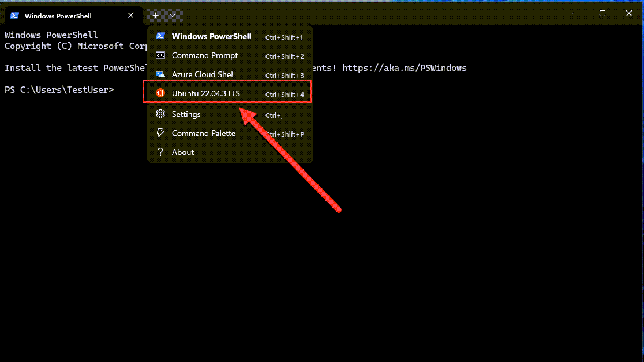Click the Ctrl+Shift+1 shortcut label
The image size is (644, 362).
click(x=284, y=37)
